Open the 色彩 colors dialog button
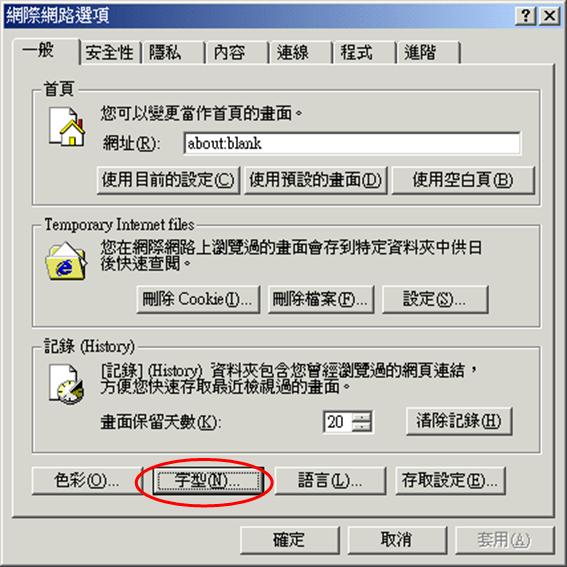Viewport: 567px width, 567px height. tap(87, 481)
